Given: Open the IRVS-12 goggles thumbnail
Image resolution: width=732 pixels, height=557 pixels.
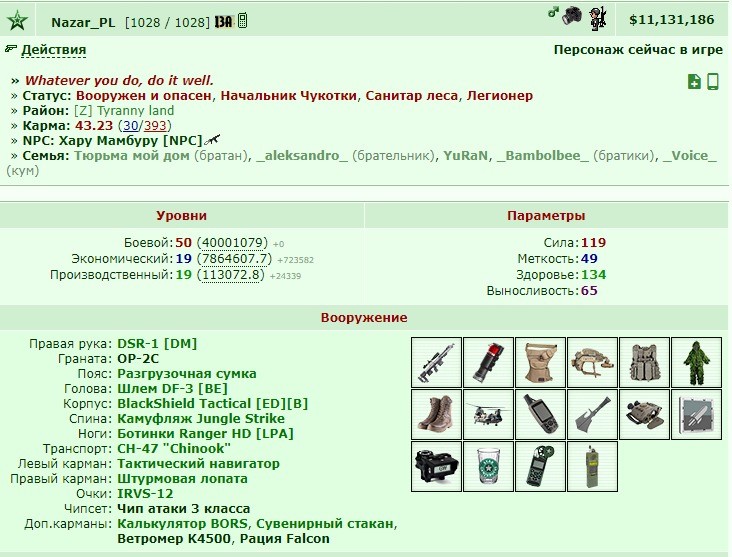Looking at the screenshot, I should tap(645, 415).
